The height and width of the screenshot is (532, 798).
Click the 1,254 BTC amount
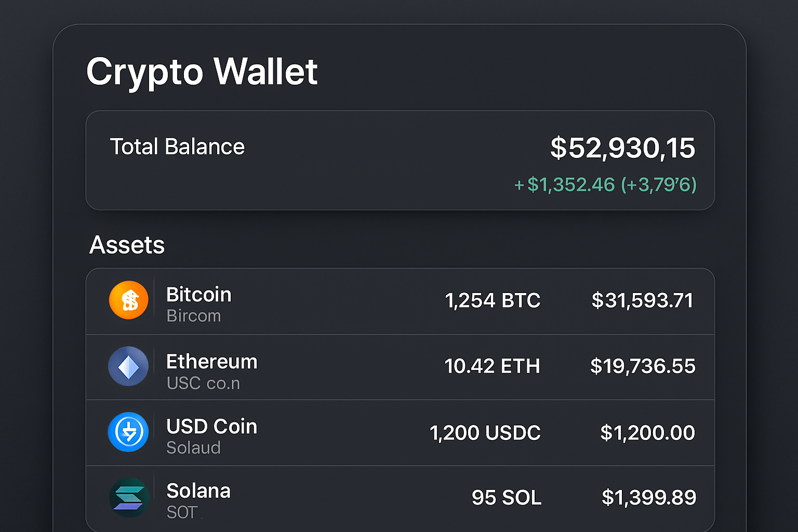[x=493, y=300]
